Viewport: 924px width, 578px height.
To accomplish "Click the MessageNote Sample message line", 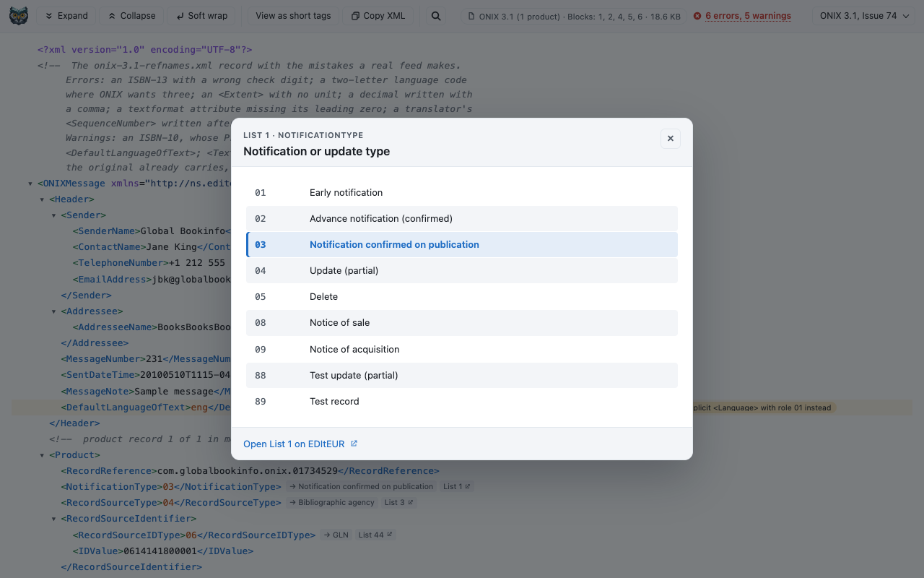I will point(146,391).
